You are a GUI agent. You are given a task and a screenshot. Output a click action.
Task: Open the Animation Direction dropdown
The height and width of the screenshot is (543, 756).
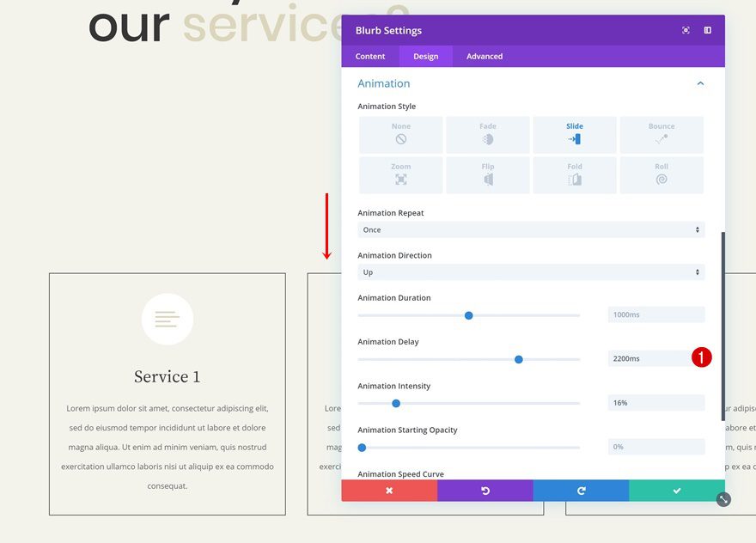coord(531,272)
